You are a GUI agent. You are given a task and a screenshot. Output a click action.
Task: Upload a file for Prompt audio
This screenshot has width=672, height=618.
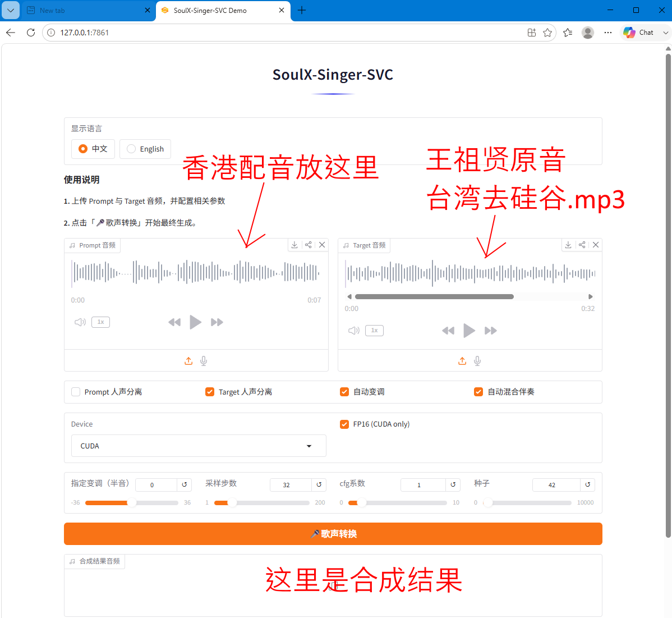point(188,361)
